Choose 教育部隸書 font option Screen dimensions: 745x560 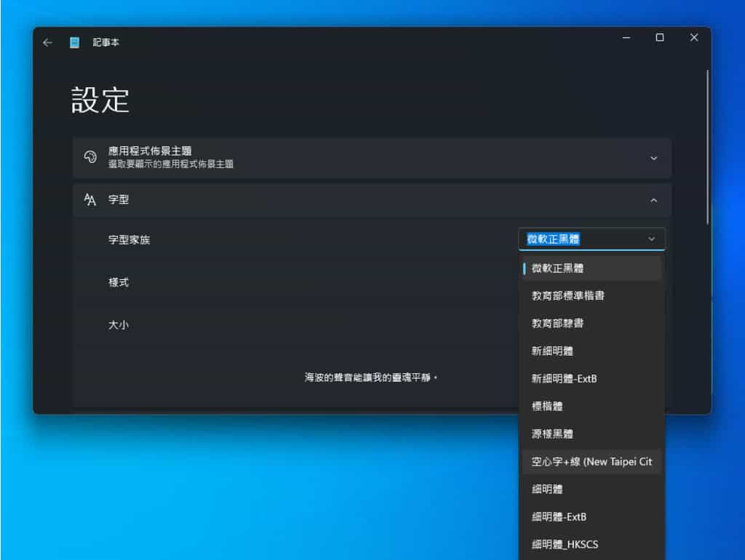[x=591, y=324]
